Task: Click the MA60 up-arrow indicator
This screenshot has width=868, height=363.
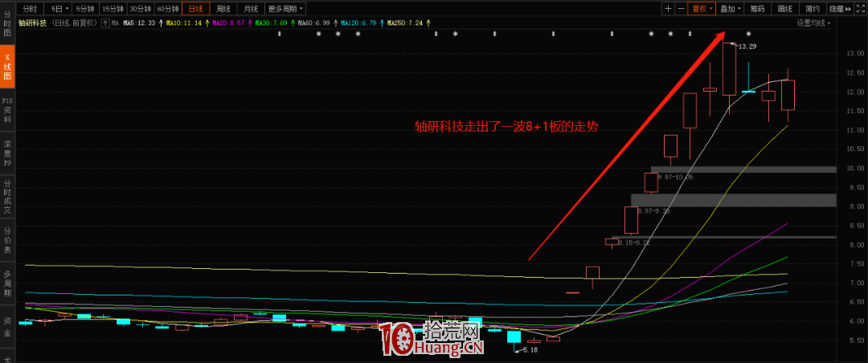Action: [x=336, y=23]
